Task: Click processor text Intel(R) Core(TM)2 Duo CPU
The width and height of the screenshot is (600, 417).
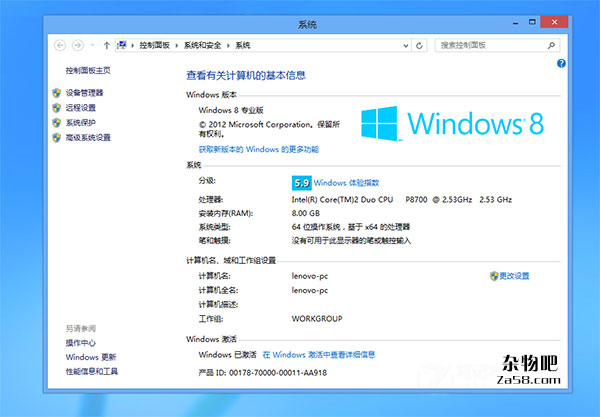Action: tap(342, 200)
